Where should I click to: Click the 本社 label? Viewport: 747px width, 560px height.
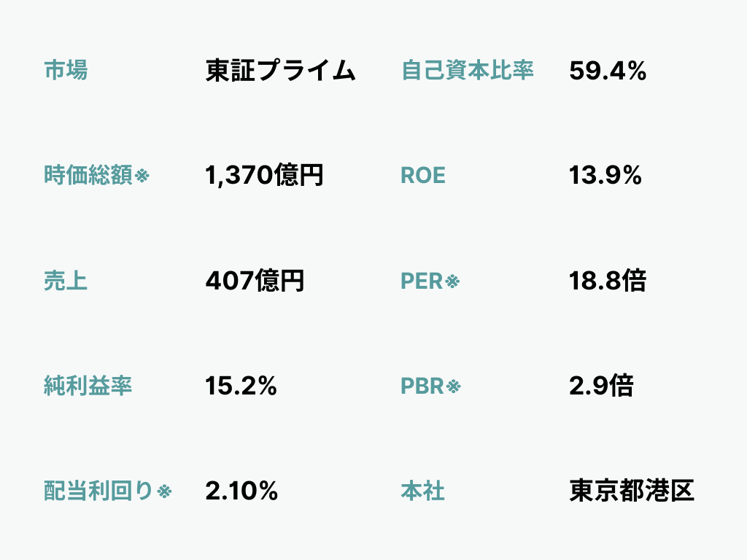423,491
